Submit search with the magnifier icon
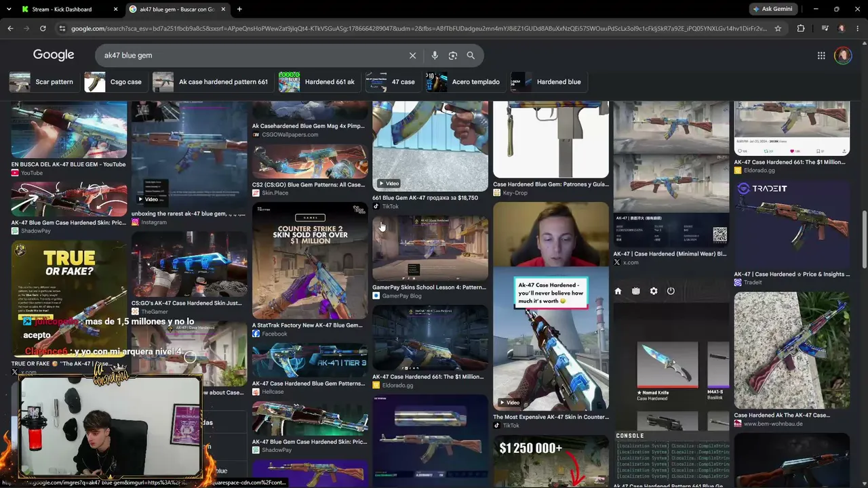 pos(471,56)
